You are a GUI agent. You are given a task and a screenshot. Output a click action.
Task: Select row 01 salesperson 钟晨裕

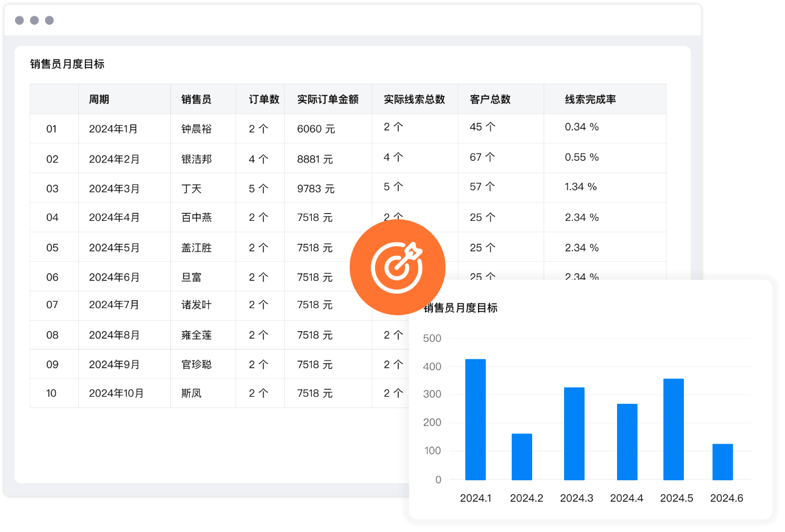[x=196, y=129]
